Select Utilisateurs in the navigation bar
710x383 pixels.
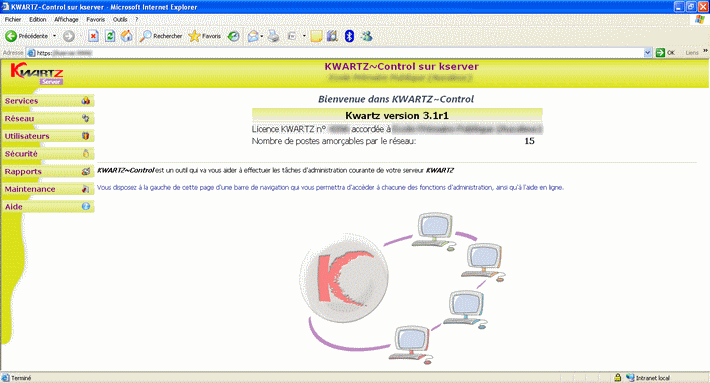pos(48,136)
